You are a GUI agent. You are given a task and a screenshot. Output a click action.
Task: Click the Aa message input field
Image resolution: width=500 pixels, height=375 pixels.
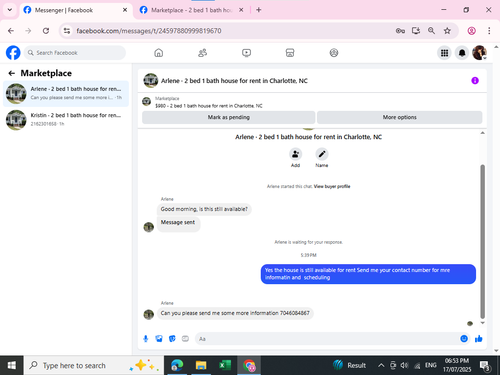[333, 339]
